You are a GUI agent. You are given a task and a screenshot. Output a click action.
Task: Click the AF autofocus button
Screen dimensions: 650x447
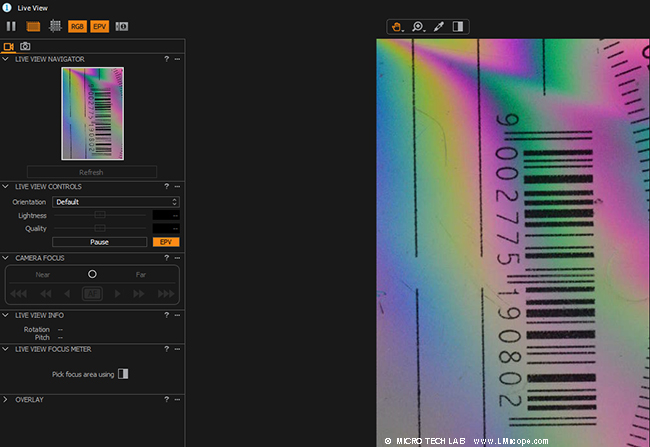click(92, 294)
